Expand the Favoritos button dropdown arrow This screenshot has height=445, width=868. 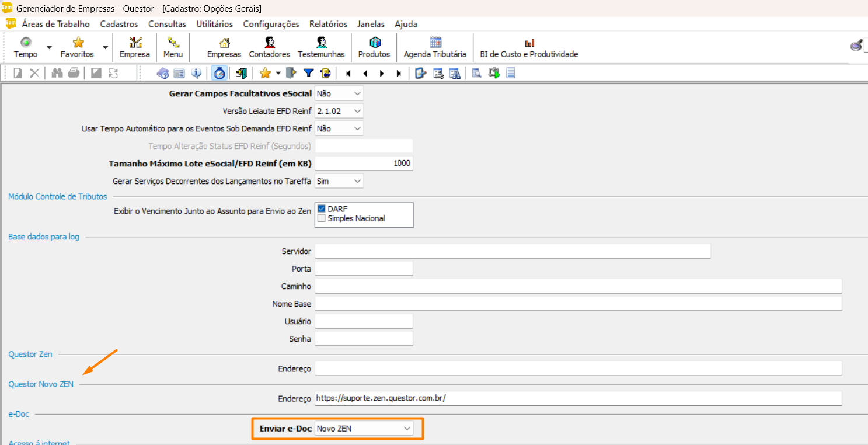click(105, 47)
